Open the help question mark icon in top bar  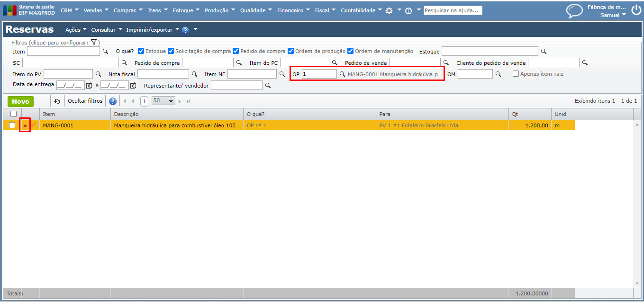[x=408, y=10]
